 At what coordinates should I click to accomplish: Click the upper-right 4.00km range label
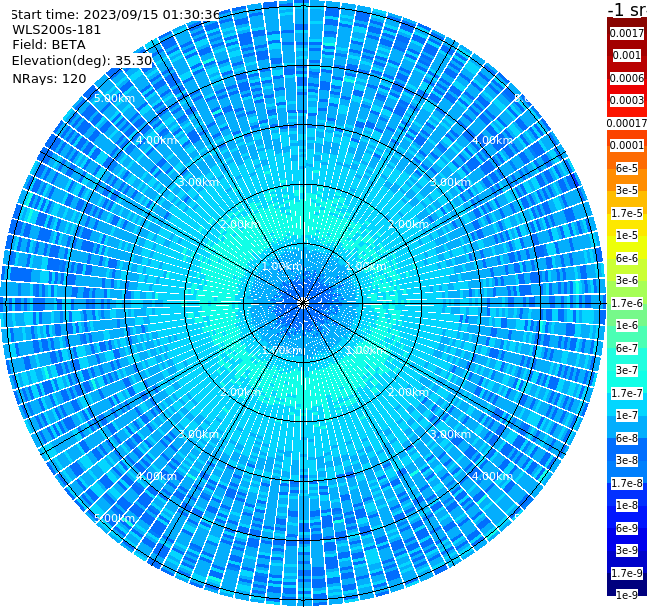pos(492,140)
